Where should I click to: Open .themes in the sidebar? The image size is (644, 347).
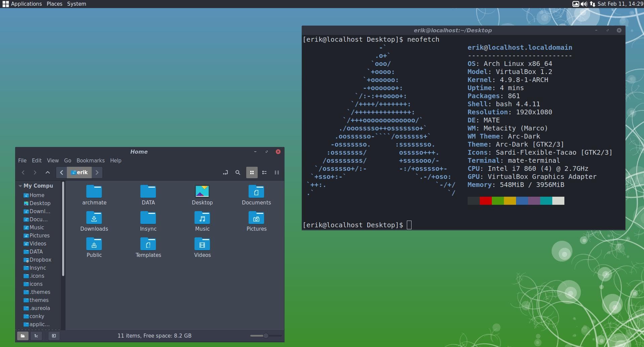point(37,292)
